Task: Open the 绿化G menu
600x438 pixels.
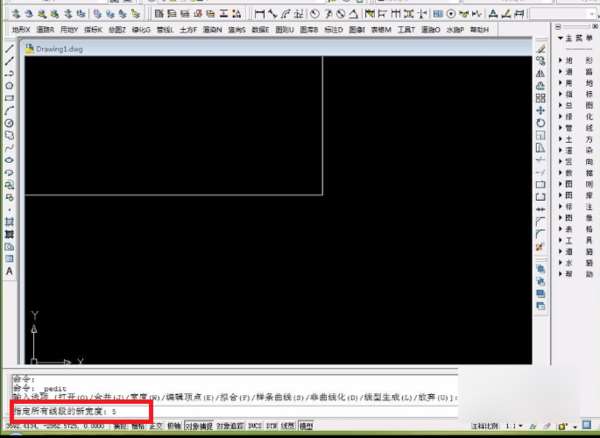Action: coord(141,29)
